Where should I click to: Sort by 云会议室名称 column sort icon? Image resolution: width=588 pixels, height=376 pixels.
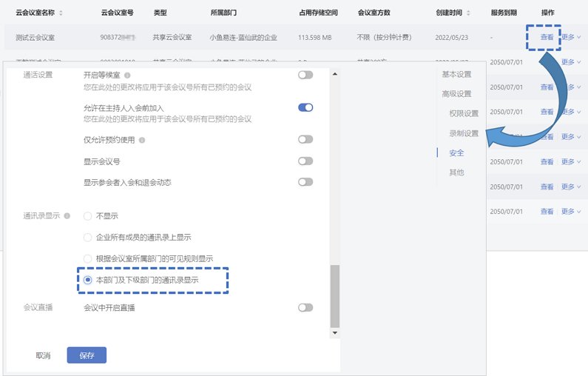coord(61,13)
